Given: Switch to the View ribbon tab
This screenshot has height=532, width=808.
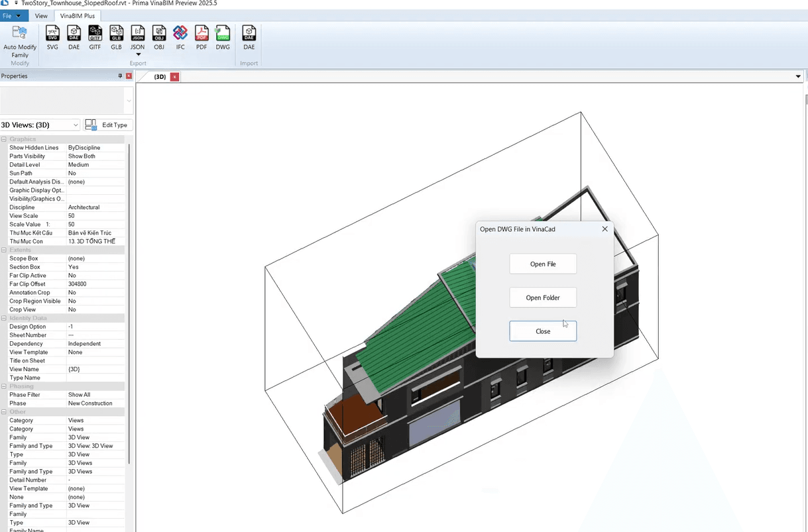Looking at the screenshot, I should point(41,15).
